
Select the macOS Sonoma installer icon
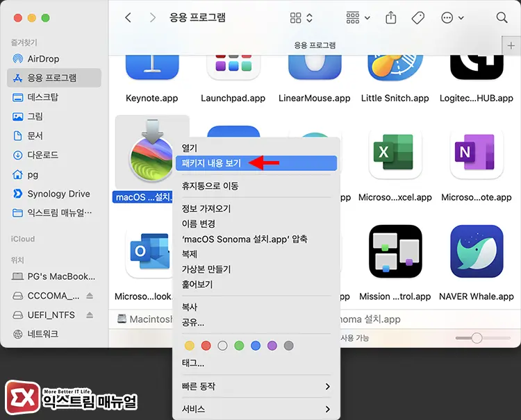(x=151, y=151)
